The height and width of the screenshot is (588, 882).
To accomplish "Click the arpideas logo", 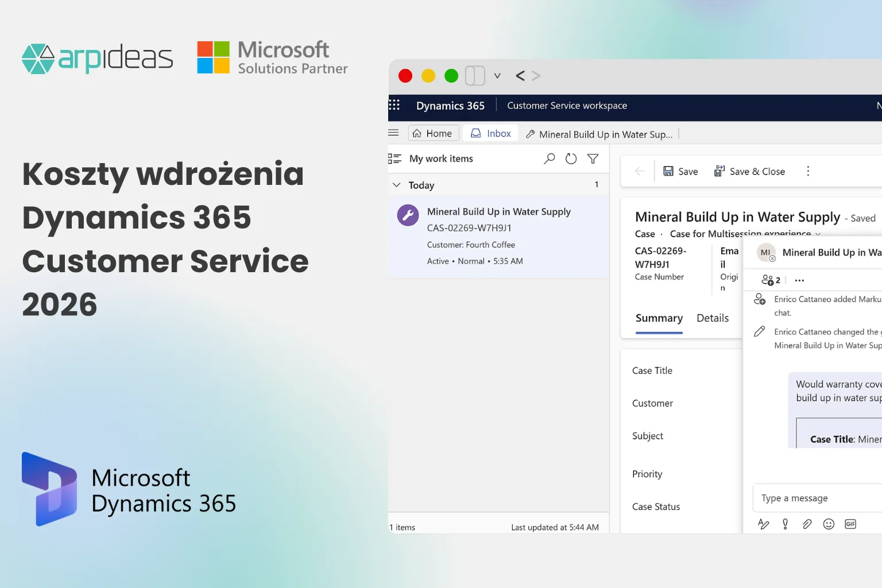I will point(97,58).
